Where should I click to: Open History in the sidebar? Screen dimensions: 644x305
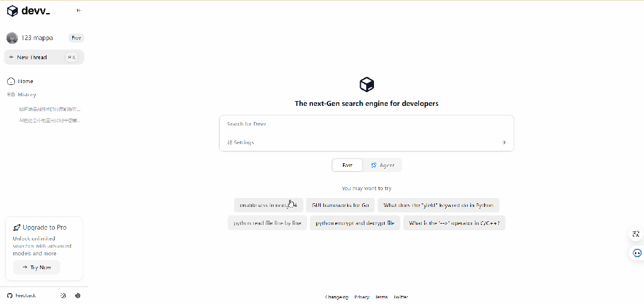[27, 94]
